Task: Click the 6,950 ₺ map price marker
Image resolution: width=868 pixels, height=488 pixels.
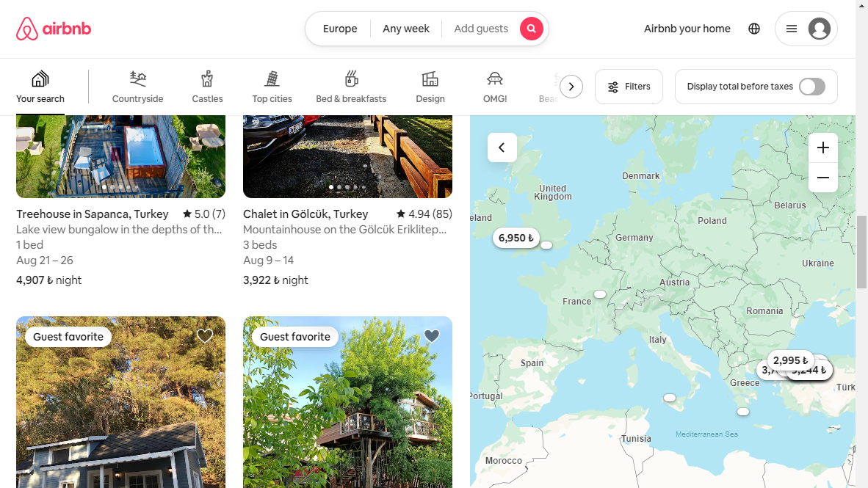Action: (516, 238)
